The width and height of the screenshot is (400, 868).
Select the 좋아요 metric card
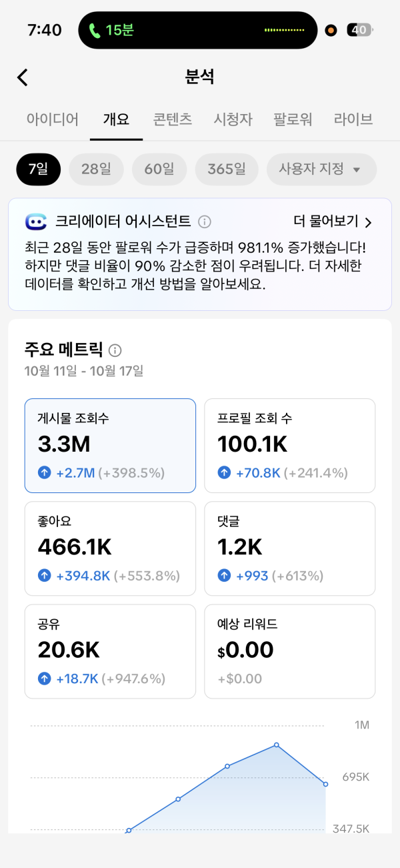coord(110,548)
